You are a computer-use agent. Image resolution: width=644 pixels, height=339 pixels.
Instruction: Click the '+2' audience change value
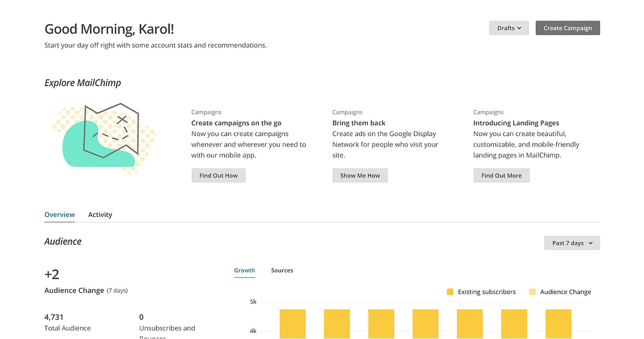point(52,274)
